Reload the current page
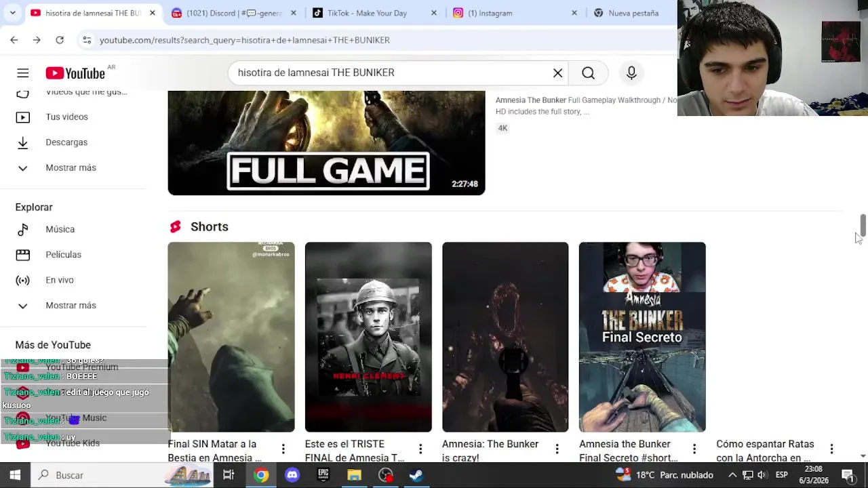This screenshot has height=488, width=868. point(60,40)
